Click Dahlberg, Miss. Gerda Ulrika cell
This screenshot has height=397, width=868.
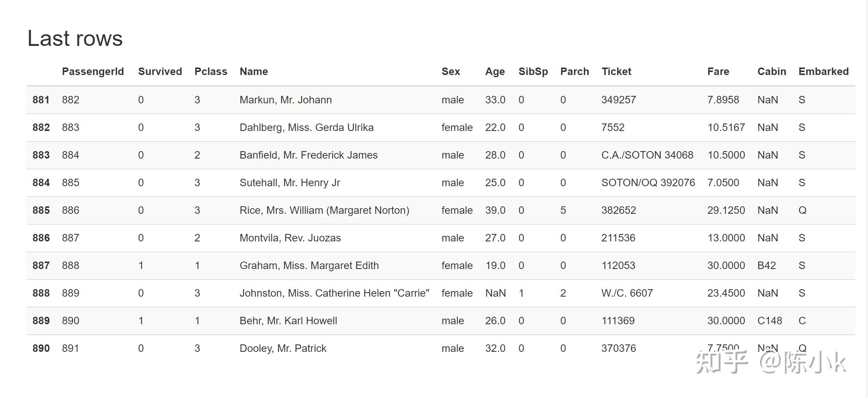click(x=307, y=128)
